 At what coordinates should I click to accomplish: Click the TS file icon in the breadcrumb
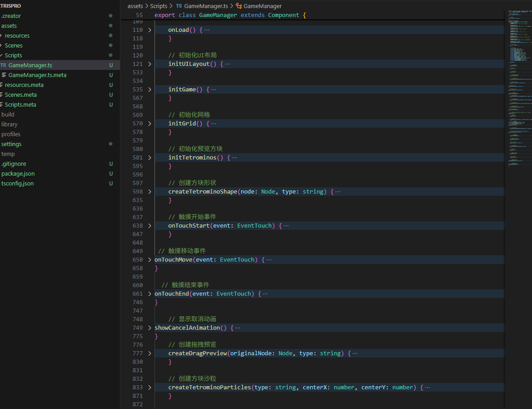[x=179, y=6]
